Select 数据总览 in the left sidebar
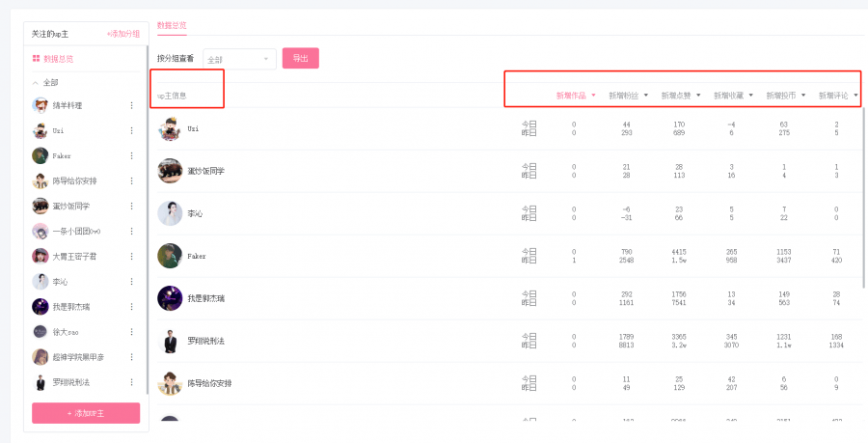The image size is (868, 443). click(x=58, y=59)
